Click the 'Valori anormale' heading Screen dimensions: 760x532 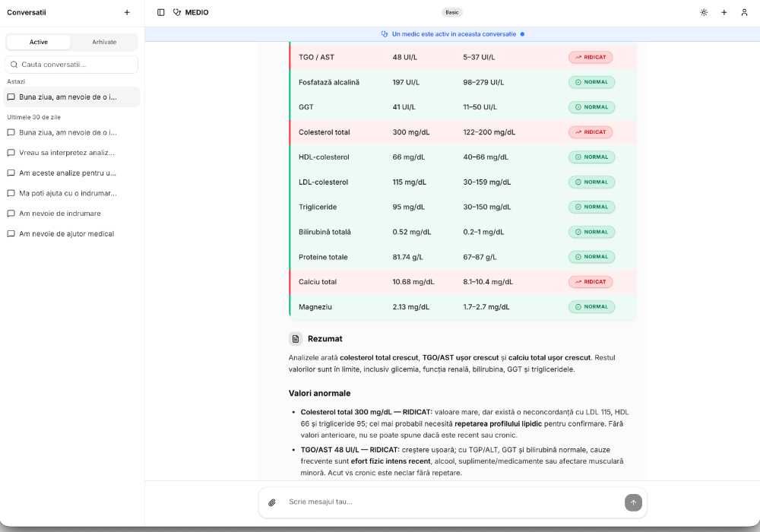coord(319,394)
